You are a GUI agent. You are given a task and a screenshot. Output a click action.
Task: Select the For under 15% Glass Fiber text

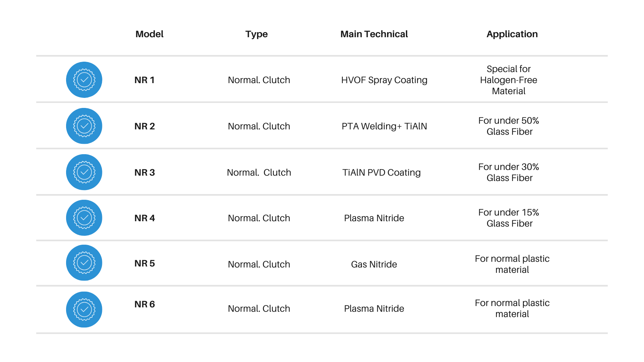tap(509, 218)
